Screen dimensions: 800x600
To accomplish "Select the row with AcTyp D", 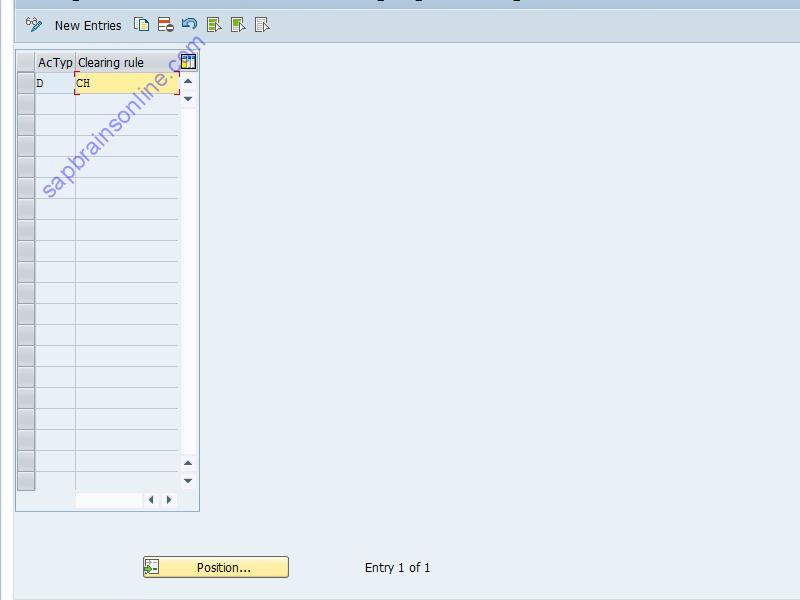I will (x=26, y=83).
